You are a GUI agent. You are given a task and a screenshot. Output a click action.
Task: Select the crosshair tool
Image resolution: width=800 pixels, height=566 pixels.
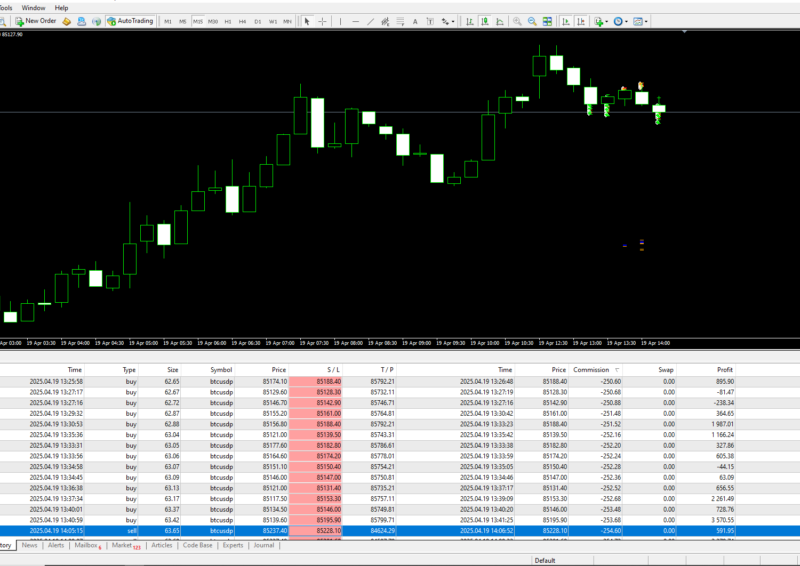(x=322, y=20)
